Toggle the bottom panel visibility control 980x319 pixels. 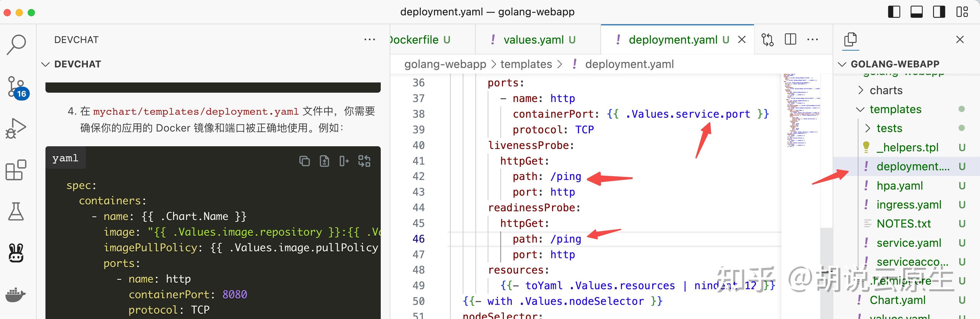point(916,12)
